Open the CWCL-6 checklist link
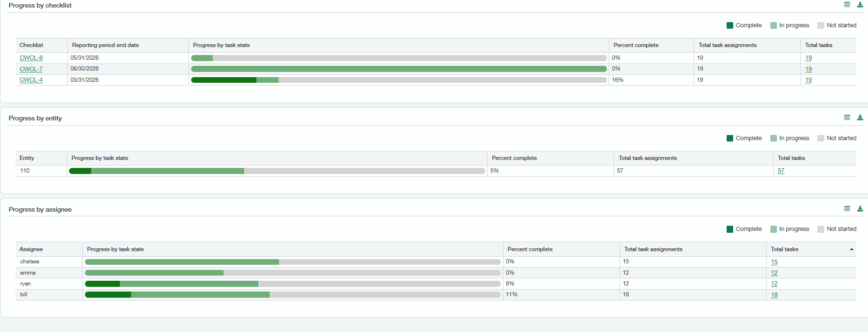 [31, 58]
